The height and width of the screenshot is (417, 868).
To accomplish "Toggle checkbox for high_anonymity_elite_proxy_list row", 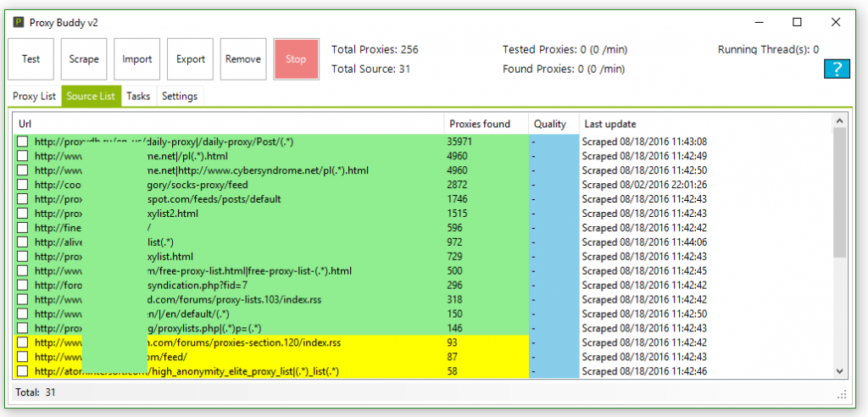I will pos(23,371).
